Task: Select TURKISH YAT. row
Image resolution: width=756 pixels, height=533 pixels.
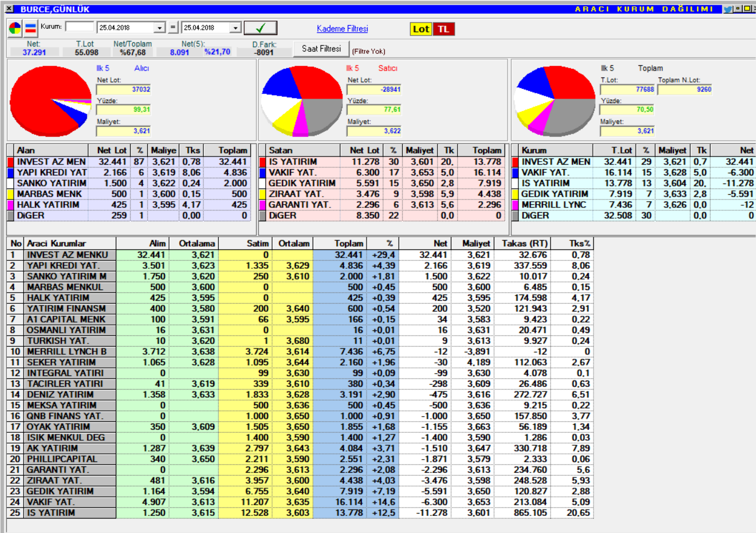Action: coord(300,340)
